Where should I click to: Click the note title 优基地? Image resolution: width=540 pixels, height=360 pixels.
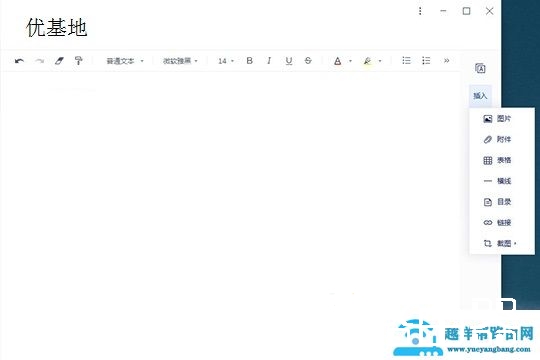pos(56,28)
